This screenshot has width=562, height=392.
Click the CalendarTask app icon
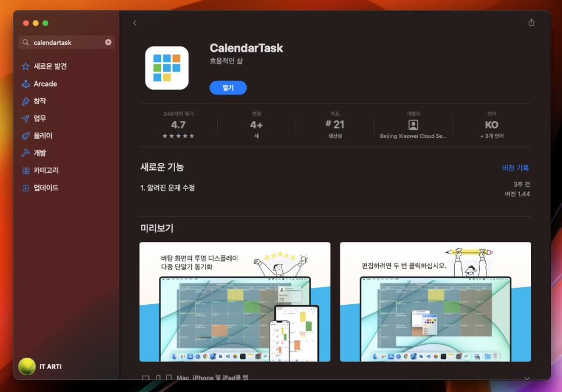coord(166,67)
